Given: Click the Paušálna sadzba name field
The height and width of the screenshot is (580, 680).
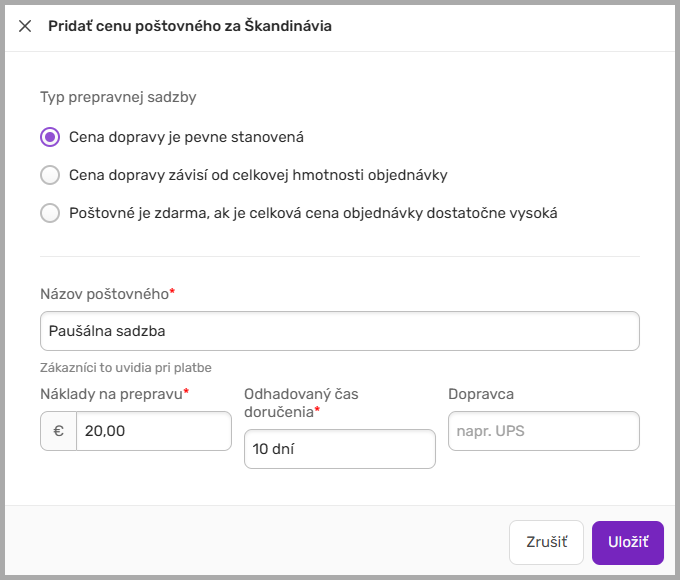Looking at the screenshot, I should [x=340, y=331].
